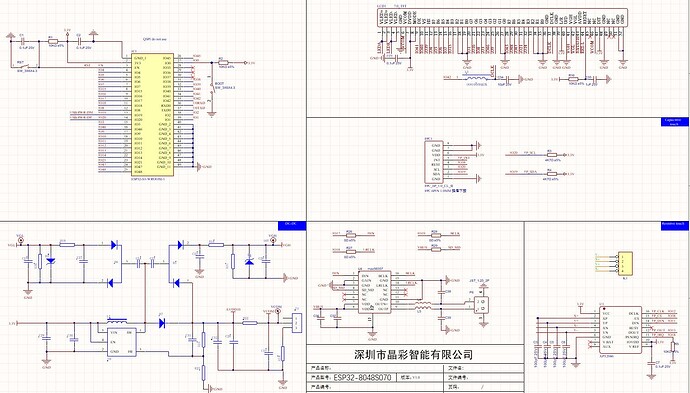Click the PENIRQ pin on XPT2046
Screen dimensions: 690x393
(x=632, y=338)
